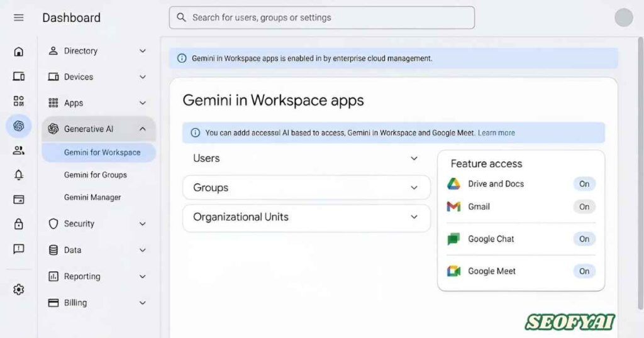644x338 pixels.
Task: Open the hamburger main menu
Action: point(18,18)
